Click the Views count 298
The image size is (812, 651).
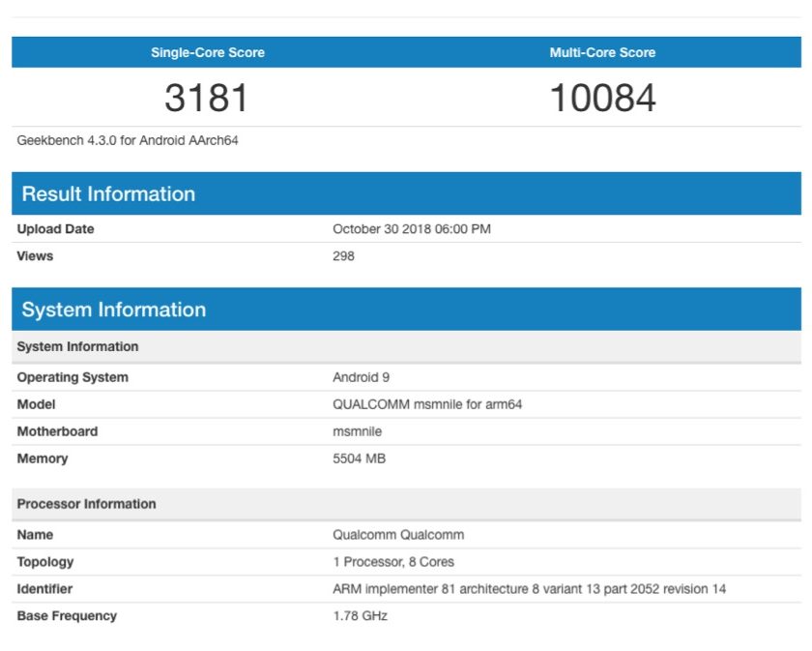pos(343,256)
